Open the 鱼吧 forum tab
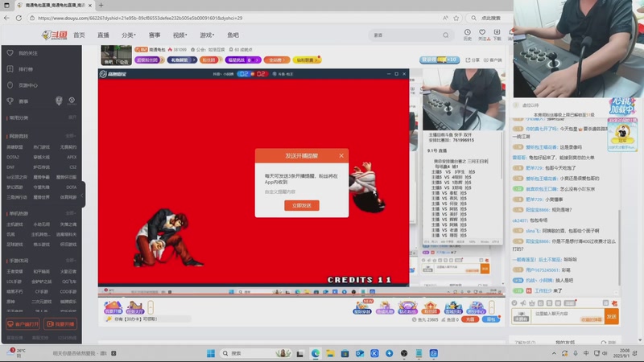This screenshot has width=644, height=362. (233, 35)
